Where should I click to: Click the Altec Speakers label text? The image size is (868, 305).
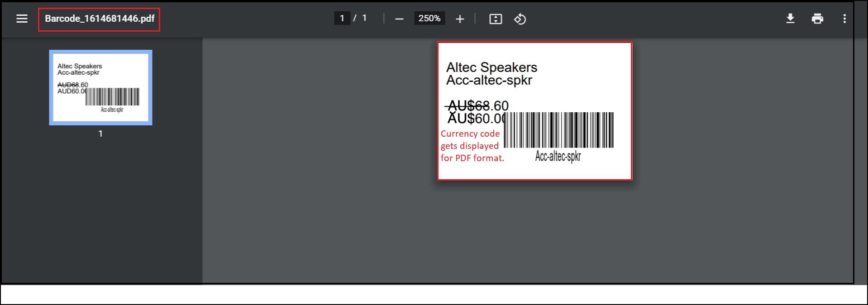point(491,67)
